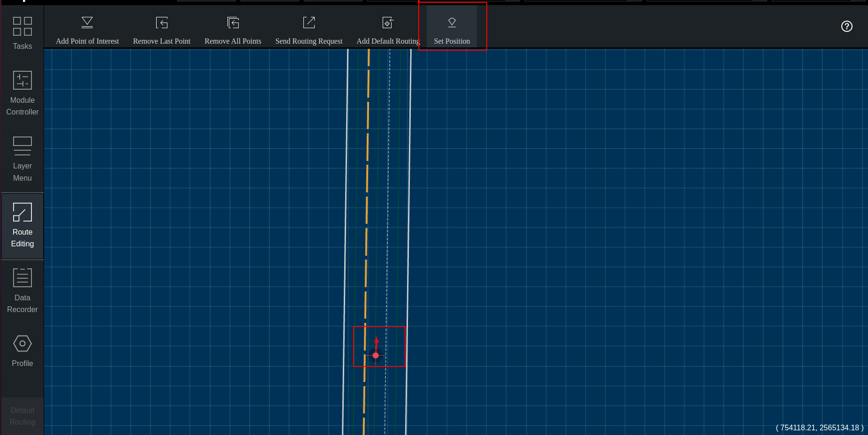Click the Default Routing sidebar entry
This screenshot has height=435, width=868.
click(22, 416)
